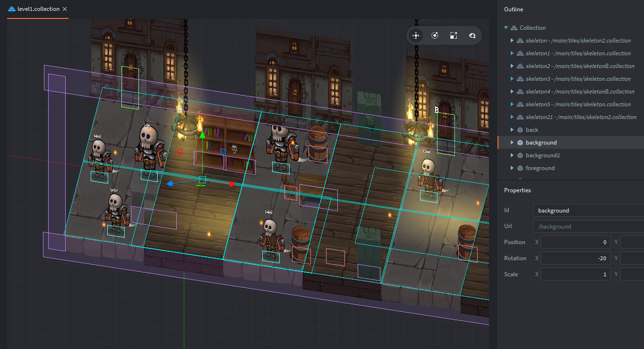Click the skeleton4 collection icon
The height and width of the screenshot is (349, 644).
pos(520,92)
